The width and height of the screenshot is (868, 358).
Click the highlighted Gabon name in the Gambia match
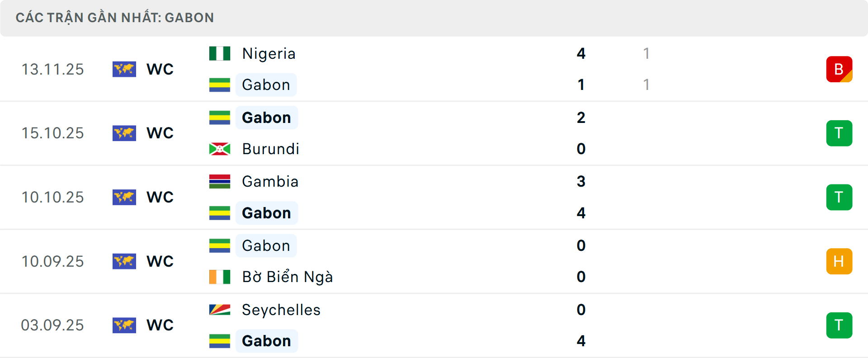[266, 212]
